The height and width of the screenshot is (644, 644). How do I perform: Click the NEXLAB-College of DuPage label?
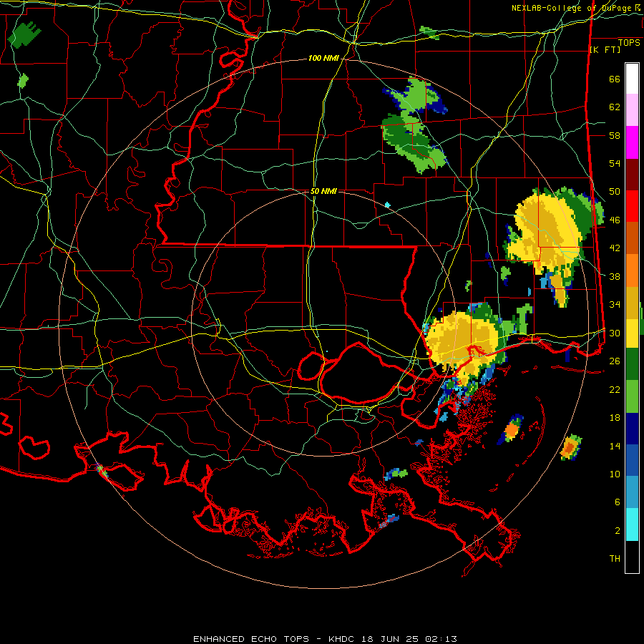(573, 8)
